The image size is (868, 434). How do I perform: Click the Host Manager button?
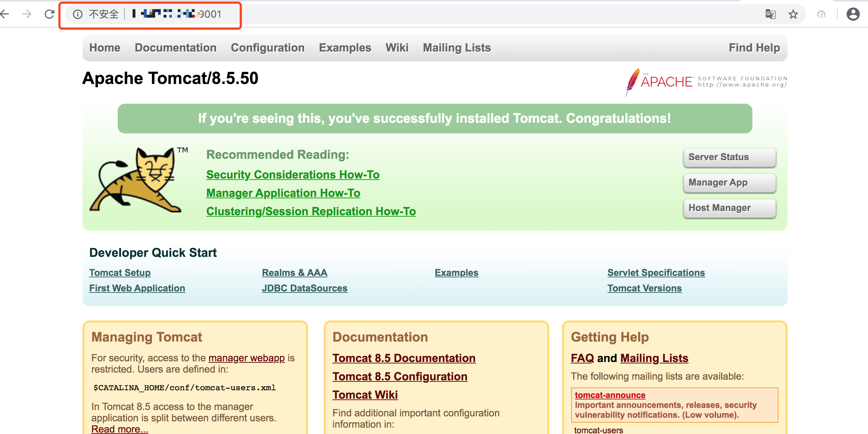tap(729, 208)
